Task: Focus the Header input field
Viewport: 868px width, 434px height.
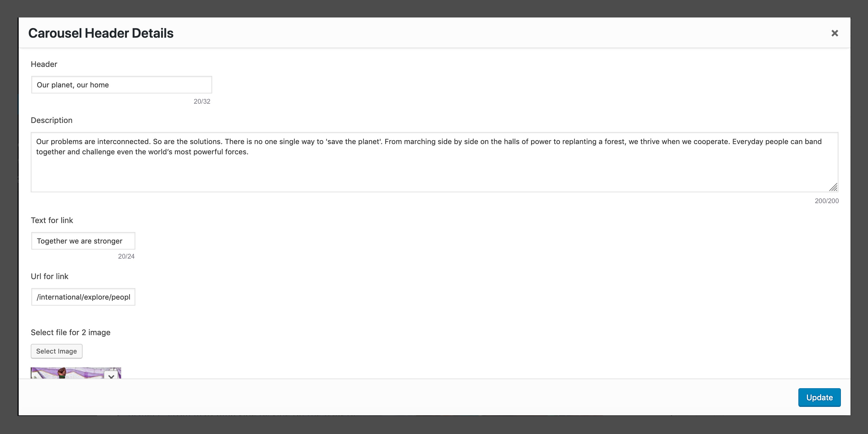Action: (122, 85)
